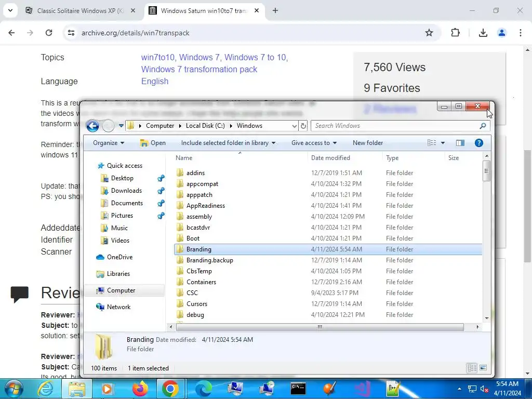Select Pictures in navigation pane

(122, 216)
